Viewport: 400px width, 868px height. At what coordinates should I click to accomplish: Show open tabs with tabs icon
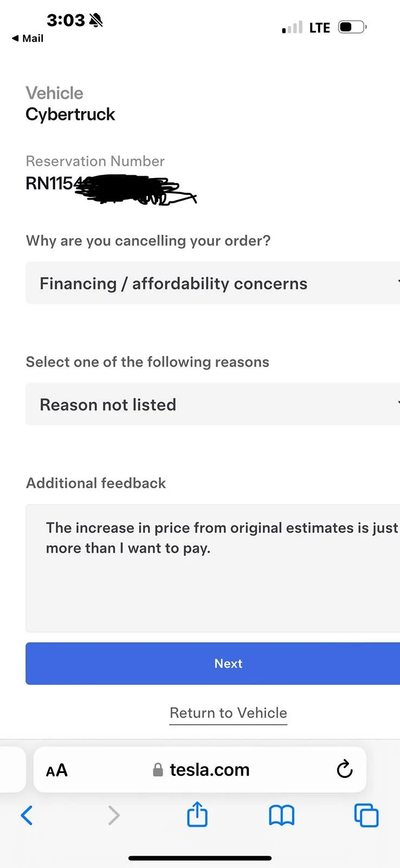pos(366,815)
